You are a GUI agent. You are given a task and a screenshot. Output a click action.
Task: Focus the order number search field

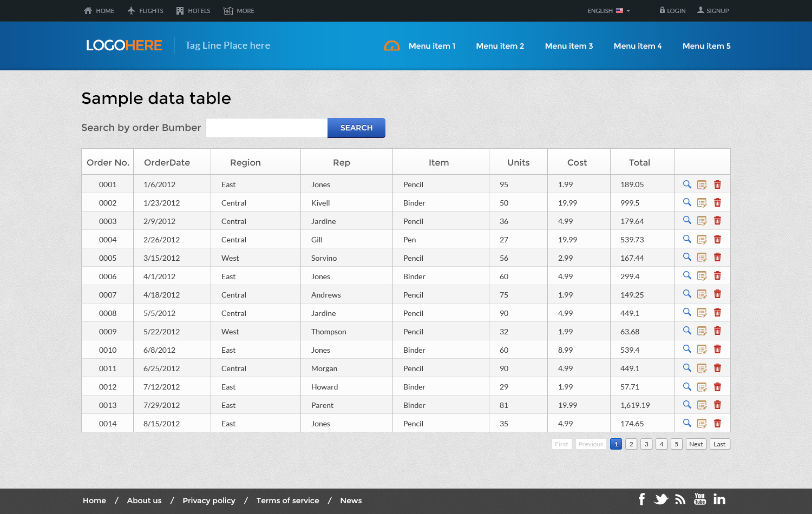tap(266, 128)
